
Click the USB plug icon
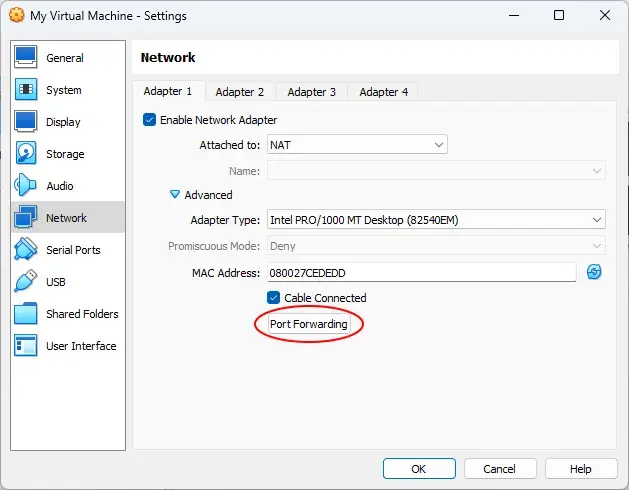pyautogui.click(x=26, y=281)
